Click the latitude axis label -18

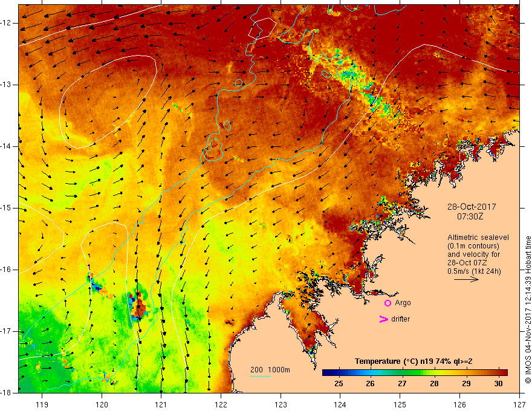(7, 393)
